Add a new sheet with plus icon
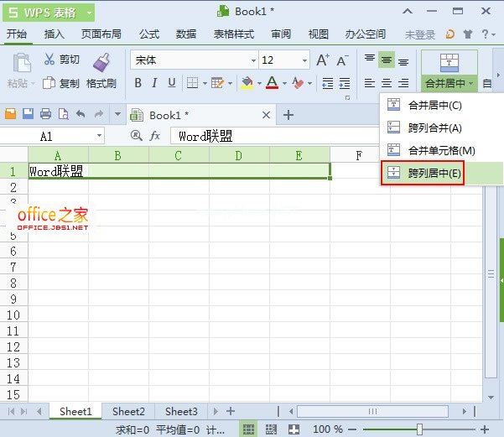 click(x=231, y=411)
